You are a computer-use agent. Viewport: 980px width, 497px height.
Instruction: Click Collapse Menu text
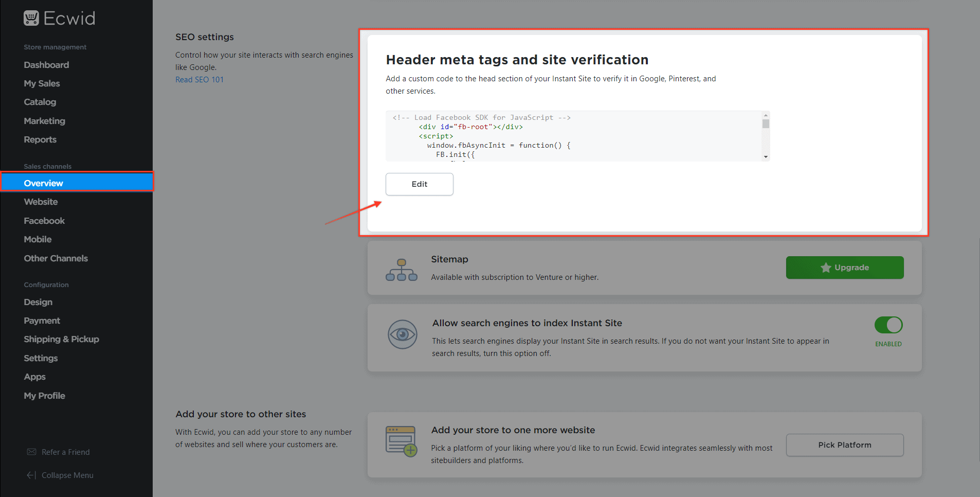pos(67,475)
